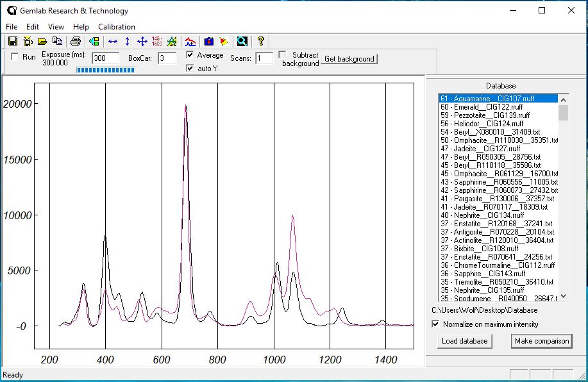Click the Make comparison button

pos(541,341)
